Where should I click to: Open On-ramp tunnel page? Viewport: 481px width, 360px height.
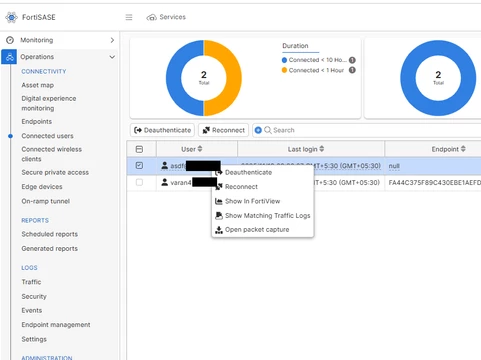click(46, 201)
